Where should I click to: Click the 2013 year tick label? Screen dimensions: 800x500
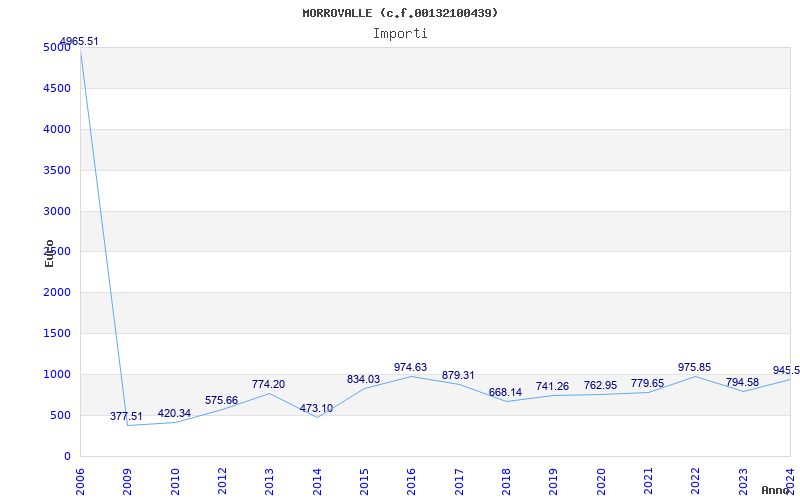coord(269,482)
